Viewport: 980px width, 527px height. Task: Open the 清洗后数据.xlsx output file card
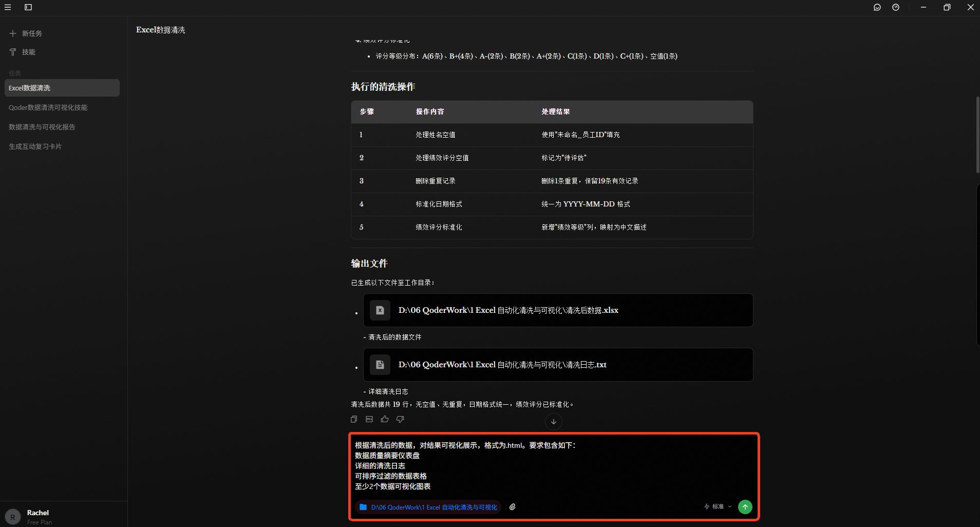[x=558, y=310]
